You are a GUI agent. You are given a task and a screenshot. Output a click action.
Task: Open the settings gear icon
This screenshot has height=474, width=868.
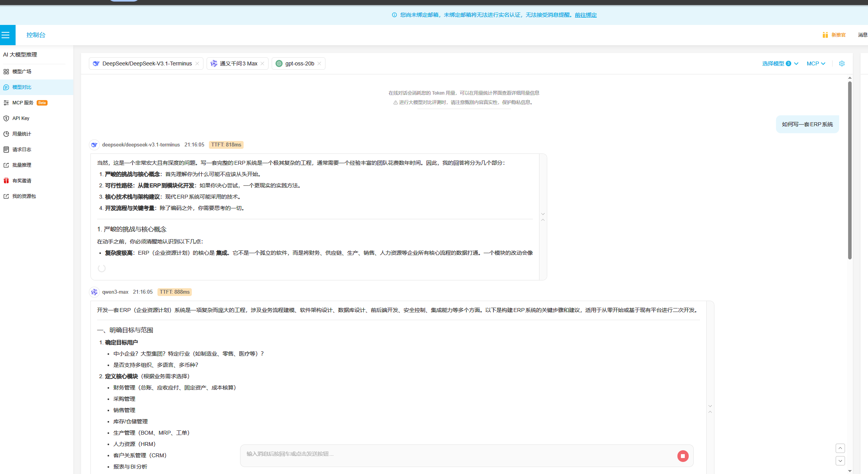click(x=841, y=63)
